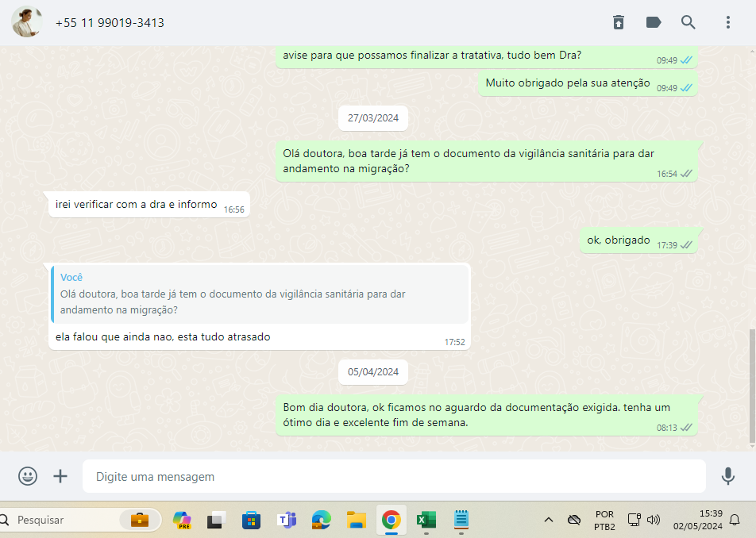Switch the POR PTB2 keyboard language
Viewport: 756px width, 538px height.
pyautogui.click(x=604, y=521)
